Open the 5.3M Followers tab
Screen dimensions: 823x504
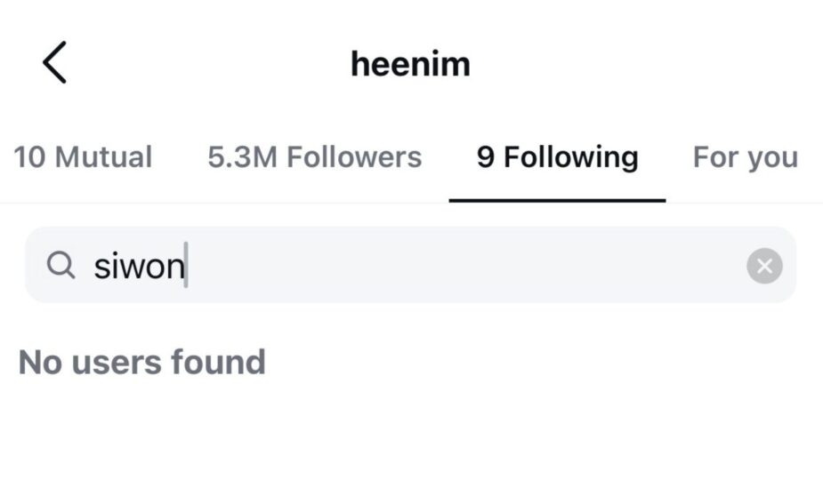314,157
